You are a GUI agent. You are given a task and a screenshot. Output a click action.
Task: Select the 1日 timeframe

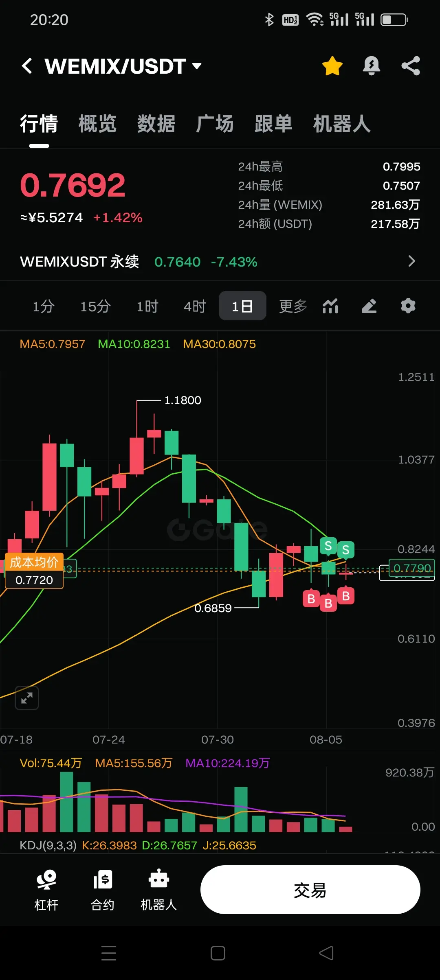pyautogui.click(x=242, y=306)
